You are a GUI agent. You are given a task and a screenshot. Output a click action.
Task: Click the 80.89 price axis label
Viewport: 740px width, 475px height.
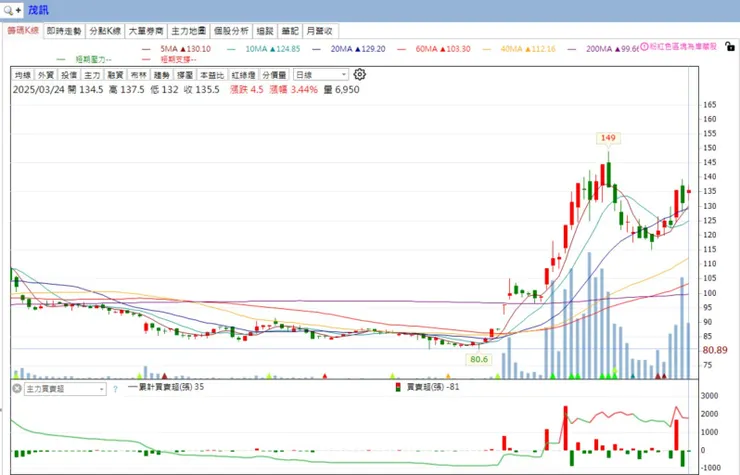pos(715,350)
